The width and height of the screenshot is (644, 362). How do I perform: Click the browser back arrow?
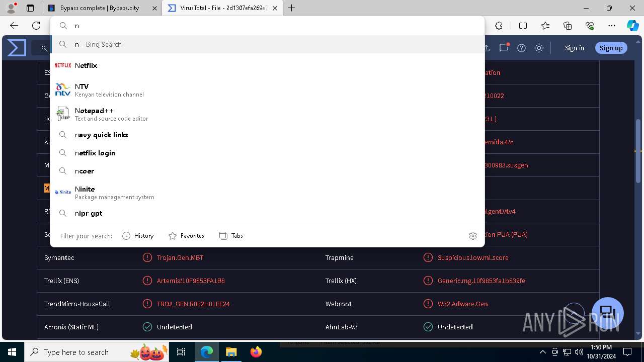[x=14, y=26]
